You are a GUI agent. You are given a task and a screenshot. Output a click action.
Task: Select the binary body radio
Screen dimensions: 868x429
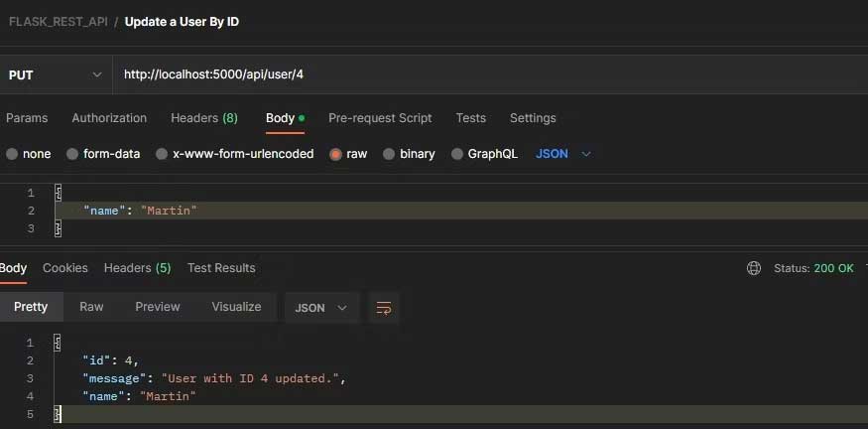coord(389,154)
